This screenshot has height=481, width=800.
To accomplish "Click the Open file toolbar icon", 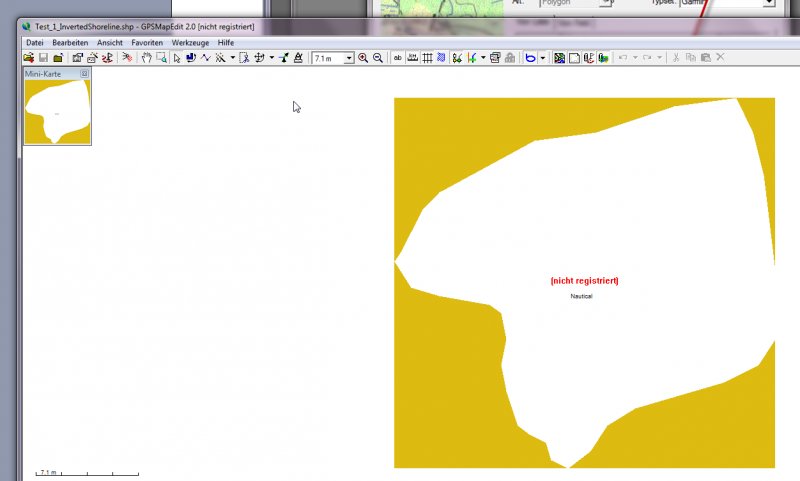I will pyautogui.click(x=29, y=58).
